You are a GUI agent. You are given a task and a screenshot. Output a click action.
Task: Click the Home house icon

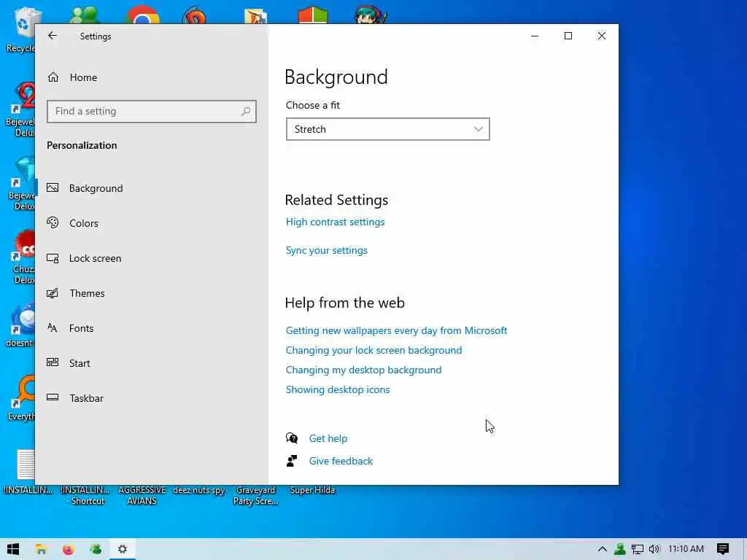click(53, 77)
